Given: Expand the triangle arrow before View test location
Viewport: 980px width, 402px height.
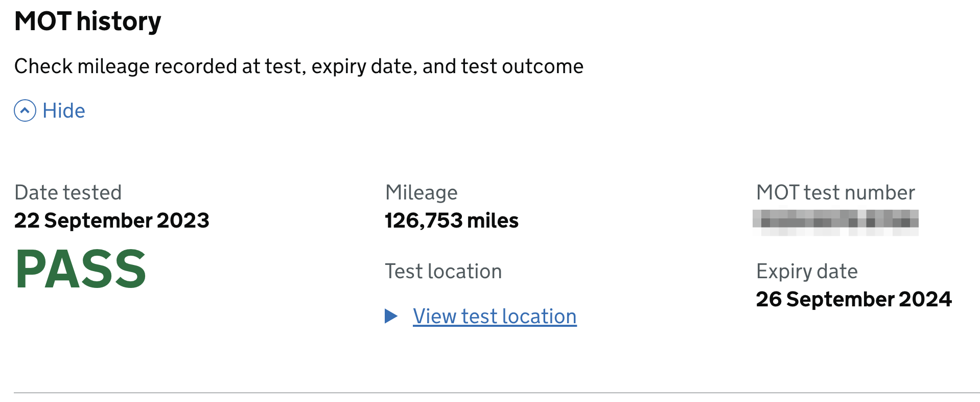Looking at the screenshot, I should 391,316.
